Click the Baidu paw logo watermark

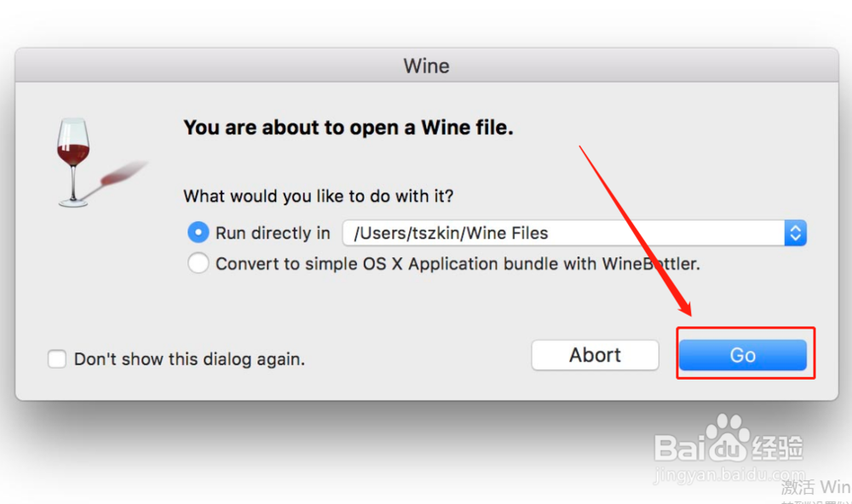click(728, 438)
